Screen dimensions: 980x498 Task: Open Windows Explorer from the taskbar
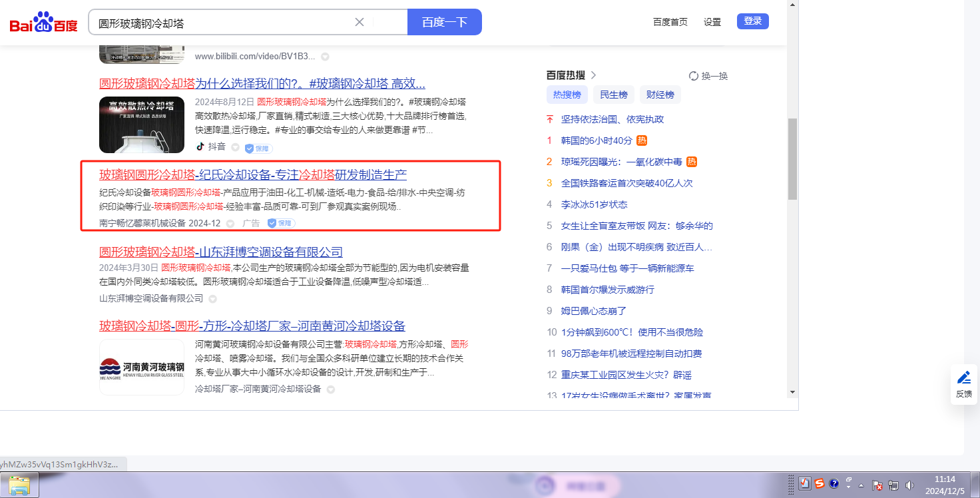pyautogui.click(x=19, y=485)
